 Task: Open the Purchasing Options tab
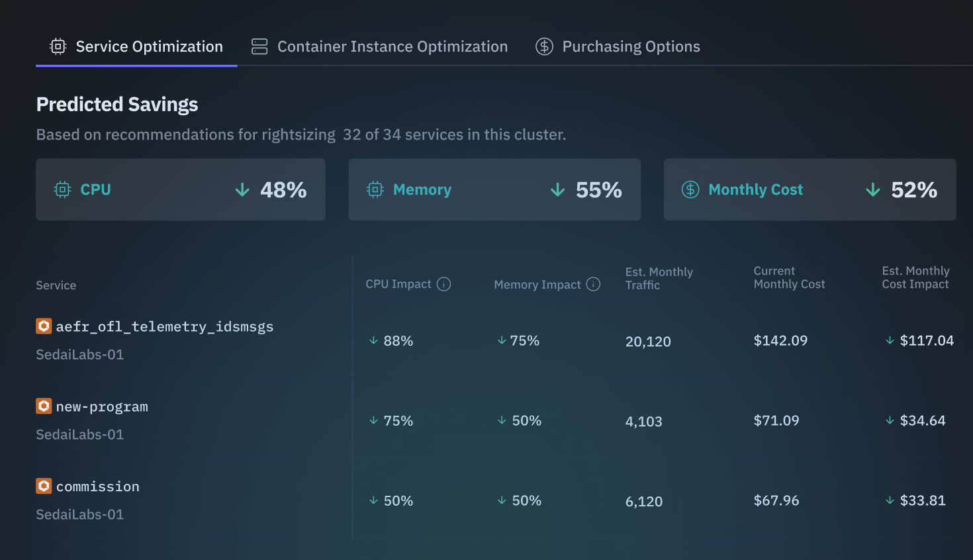coord(618,46)
